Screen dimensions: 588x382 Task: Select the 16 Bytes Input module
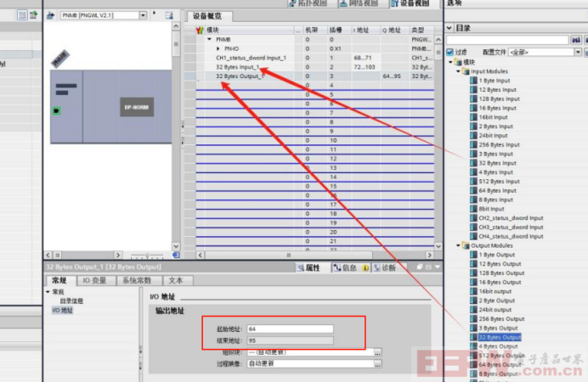(x=498, y=108)
